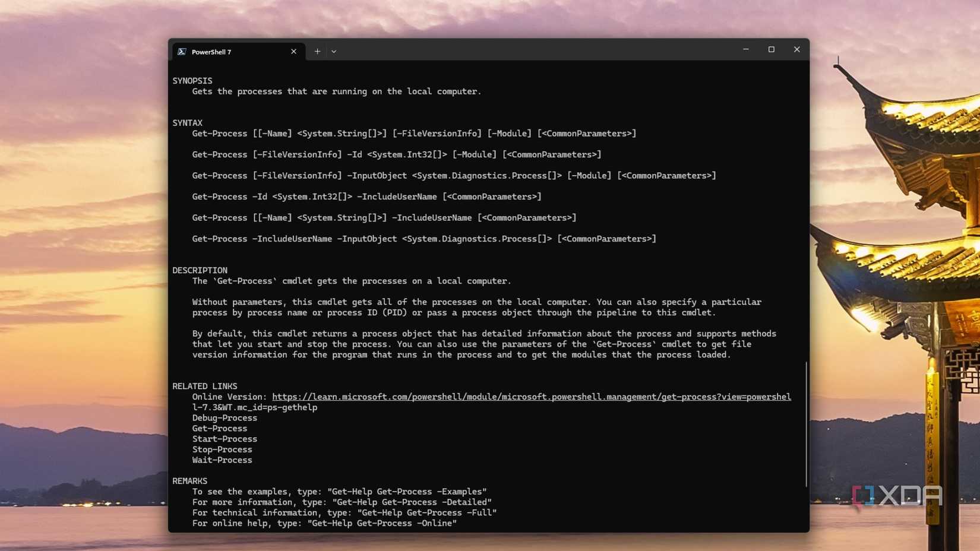Click the DESCRIPTION heading
The height and width of the screenshot is (551, 980).
click(x=200, y=270)
